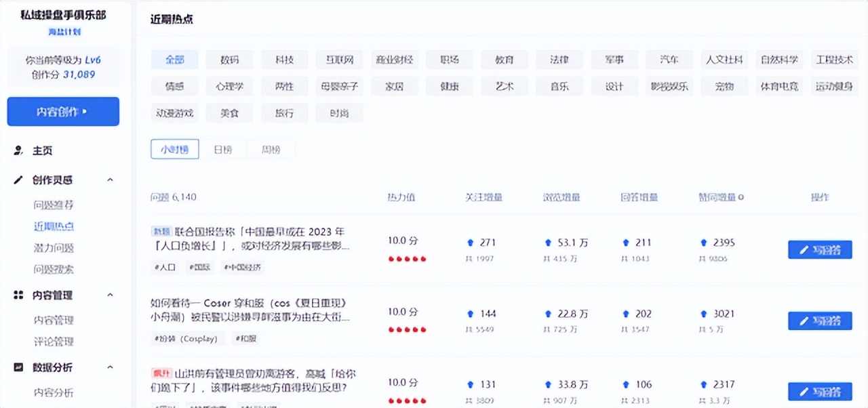Click the 内容管理 grid icon
Screen dimensions: 868x408
pos(19,295)
